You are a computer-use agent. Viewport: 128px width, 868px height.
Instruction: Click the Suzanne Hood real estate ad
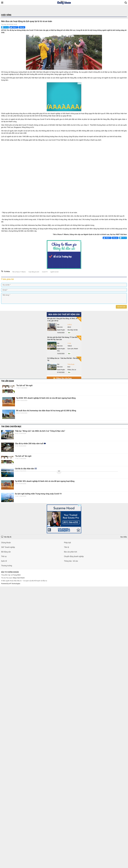(x=64, y=519)
